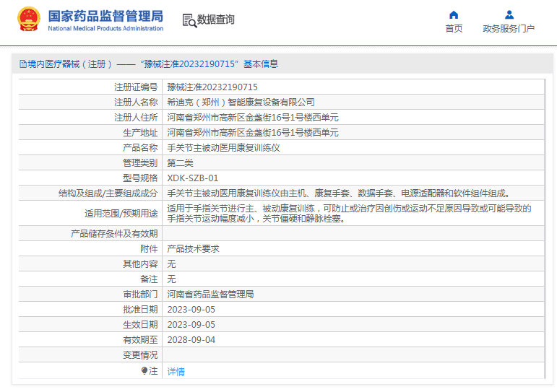557x392 pixels.
Task: Click the 产品名称 label
Action: 140,148
